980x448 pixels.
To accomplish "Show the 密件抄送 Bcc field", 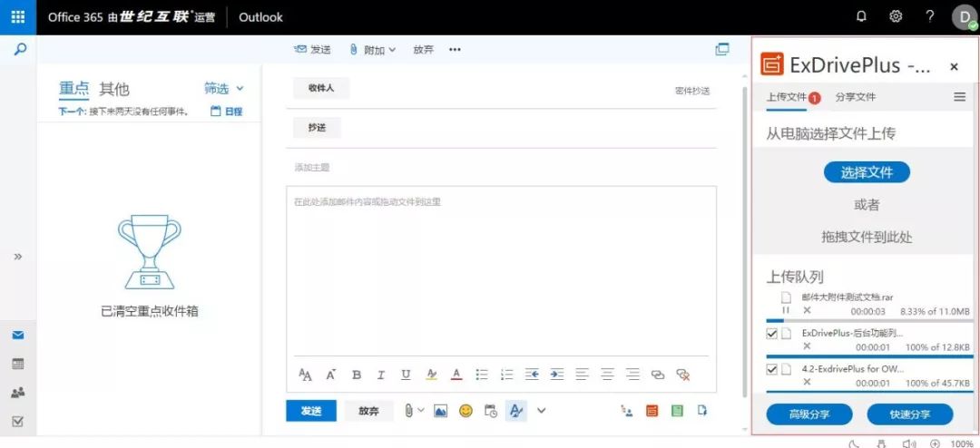I will (691, 91).
